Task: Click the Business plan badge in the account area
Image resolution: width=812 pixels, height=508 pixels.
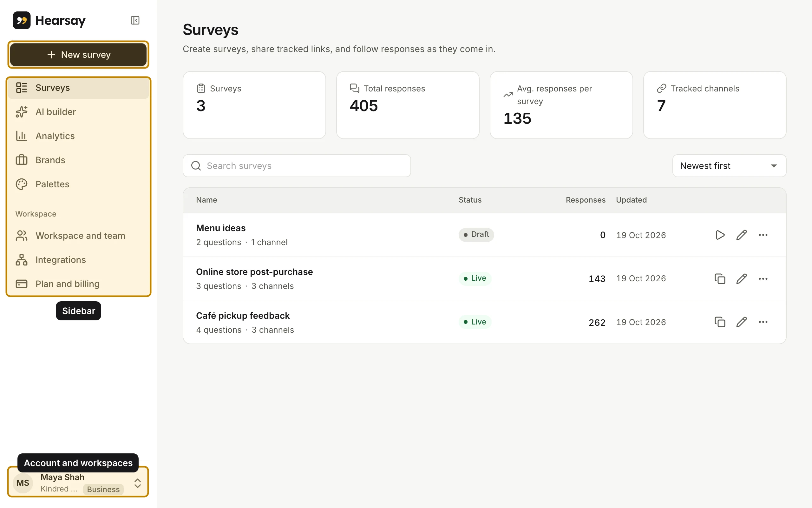Action: [103, 489]
